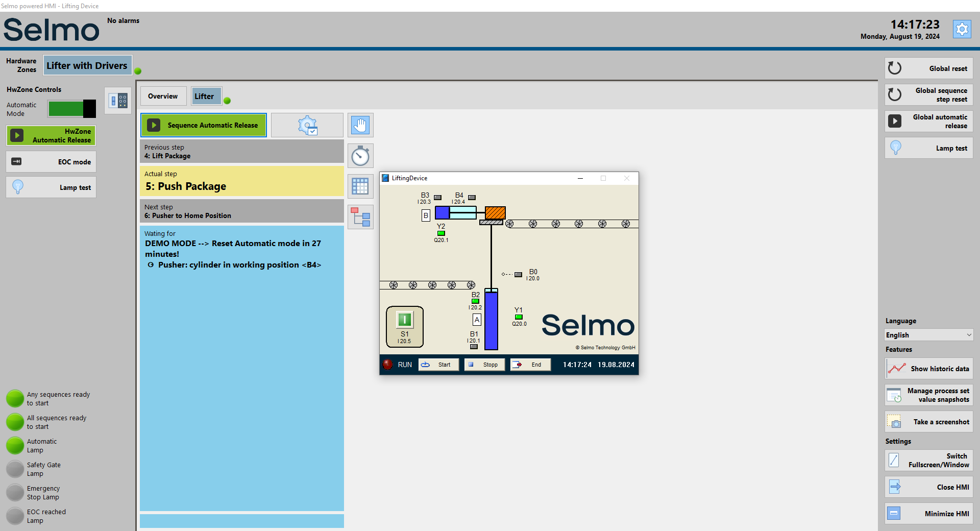
Task: Open the Language dropdown
Action: point(928,335)
